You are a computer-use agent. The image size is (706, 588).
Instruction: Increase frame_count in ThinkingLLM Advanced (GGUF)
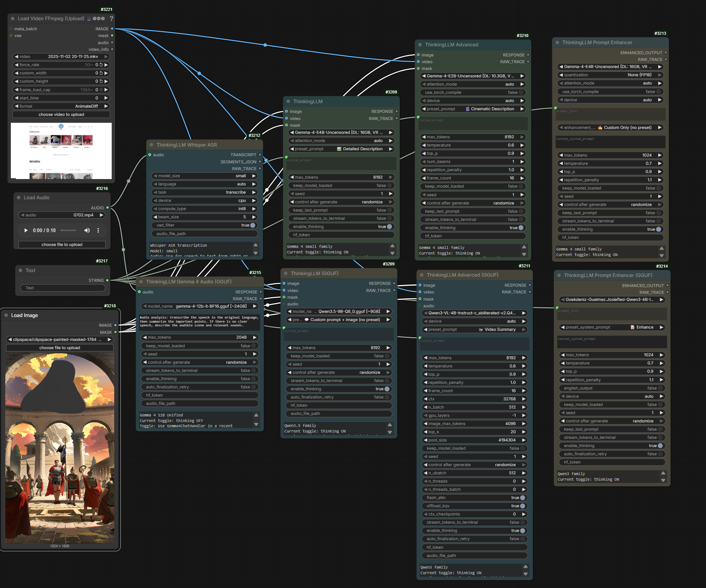click(x=524, y=391)
